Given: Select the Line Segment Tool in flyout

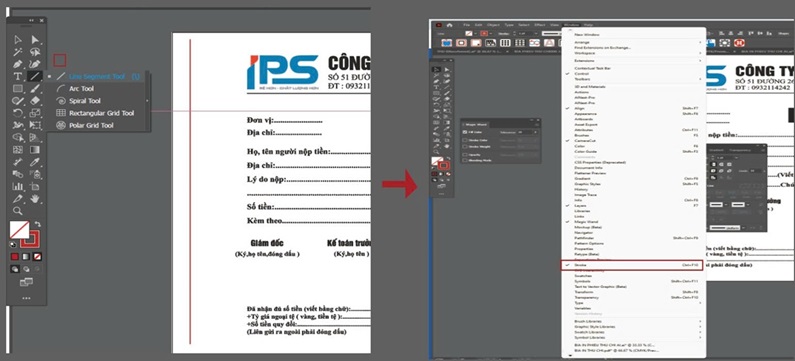Looking at the screenshot, I should pyautogui.click(x=97, y=77).
